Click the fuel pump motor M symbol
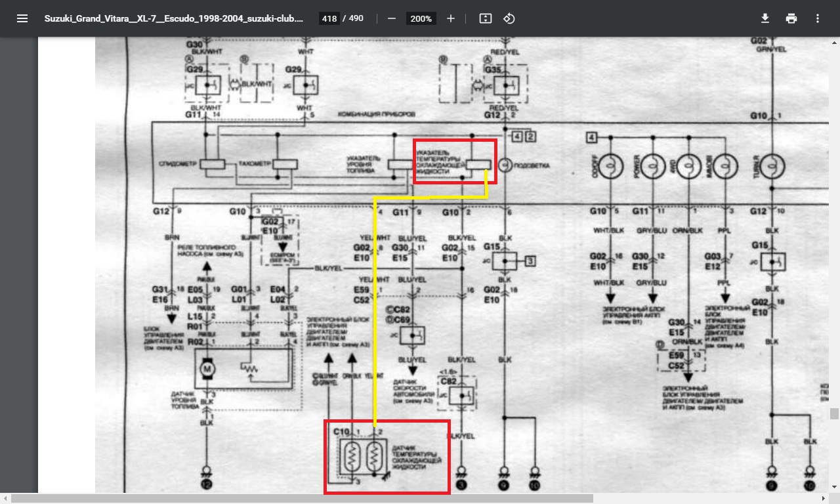Viewport: 840px width, 504px height. (x=207, y=369)
